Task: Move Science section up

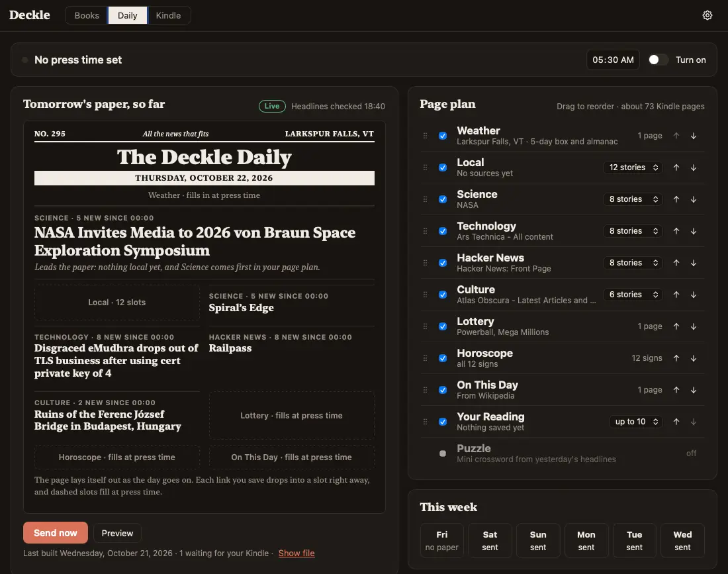Action: click(676, 199)
